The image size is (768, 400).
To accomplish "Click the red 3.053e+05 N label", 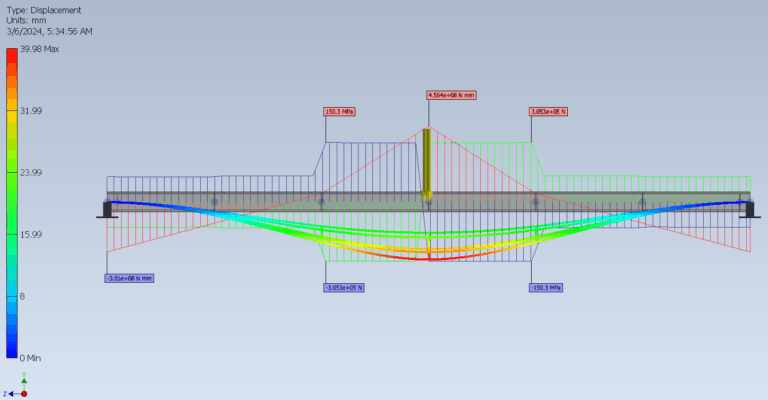I will [548, 112].
